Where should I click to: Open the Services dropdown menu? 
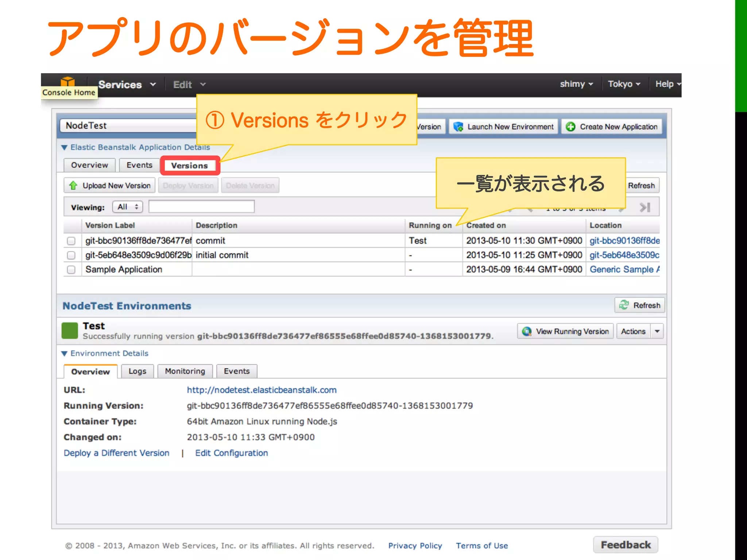pos(127,85)
